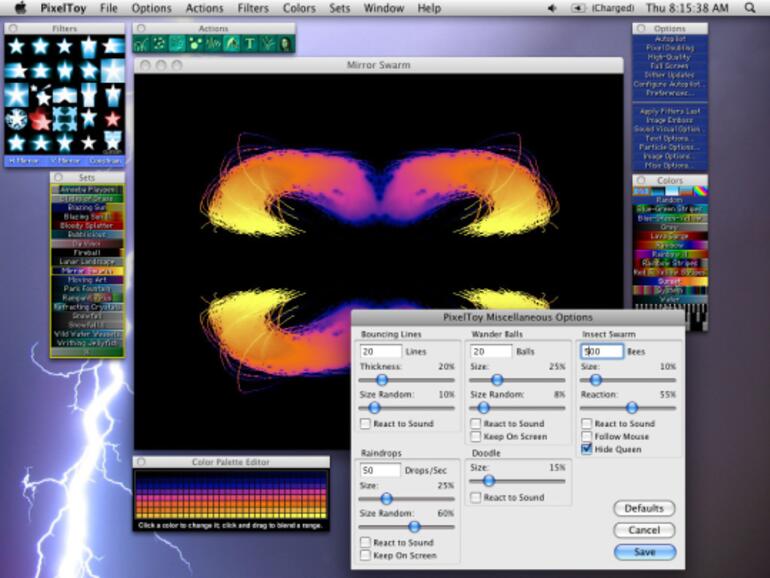The image size is (770, 578).
Task: Choose the snowflake-shaped filter icon
Action: click(x=17, y=120)
